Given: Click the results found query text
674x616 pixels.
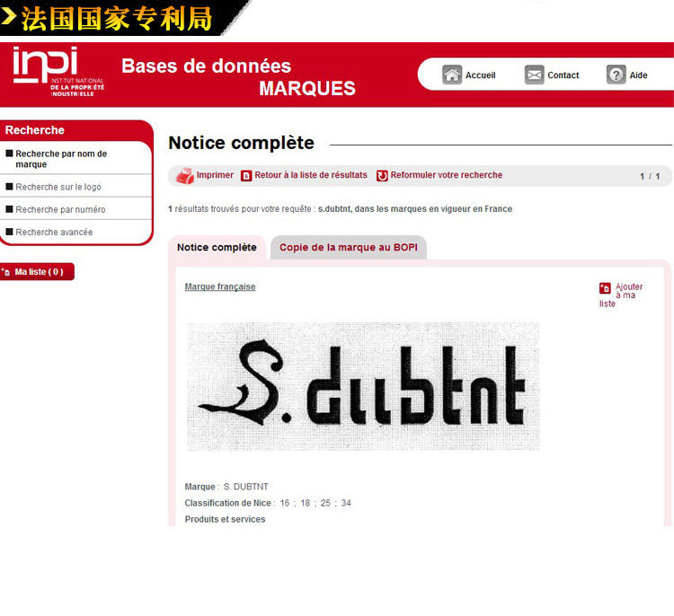Looking at the screenshot, I should point(340,208).
